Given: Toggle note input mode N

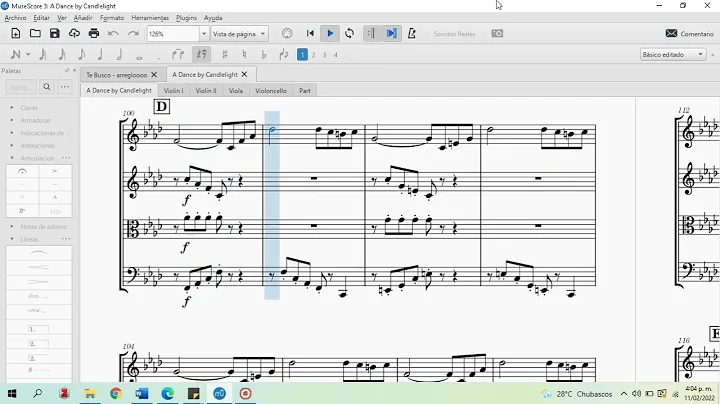Looking at the screenshot, I should [x=15, y=55].
